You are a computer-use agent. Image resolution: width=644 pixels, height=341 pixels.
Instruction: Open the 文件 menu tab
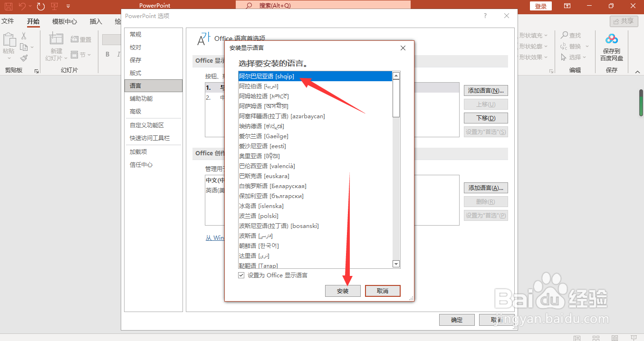(x=8, y=21)
